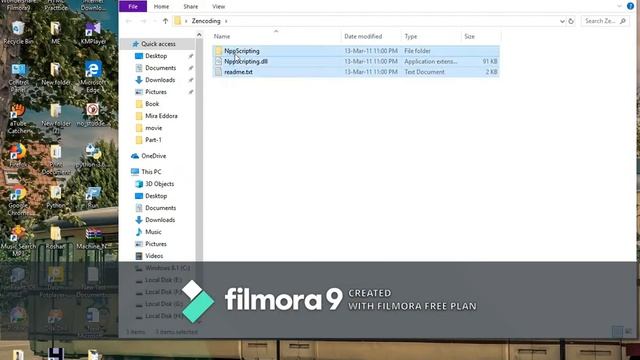Open pinned Documents under Quick access

click(160, 68)
